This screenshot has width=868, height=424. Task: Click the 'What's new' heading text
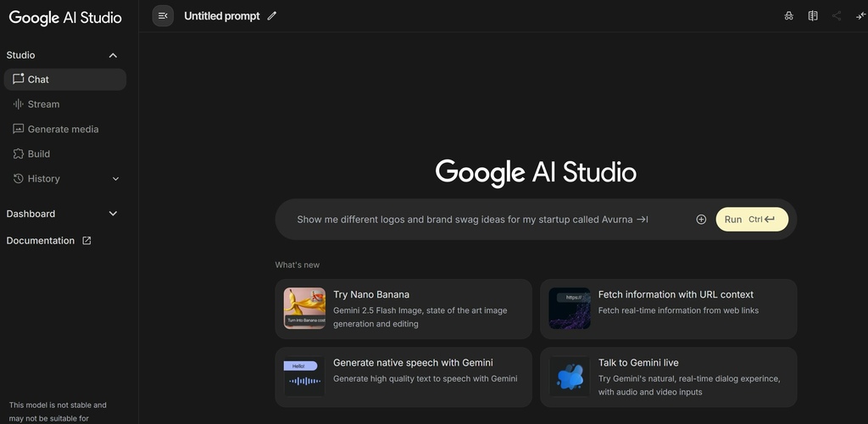click(298, 265)
